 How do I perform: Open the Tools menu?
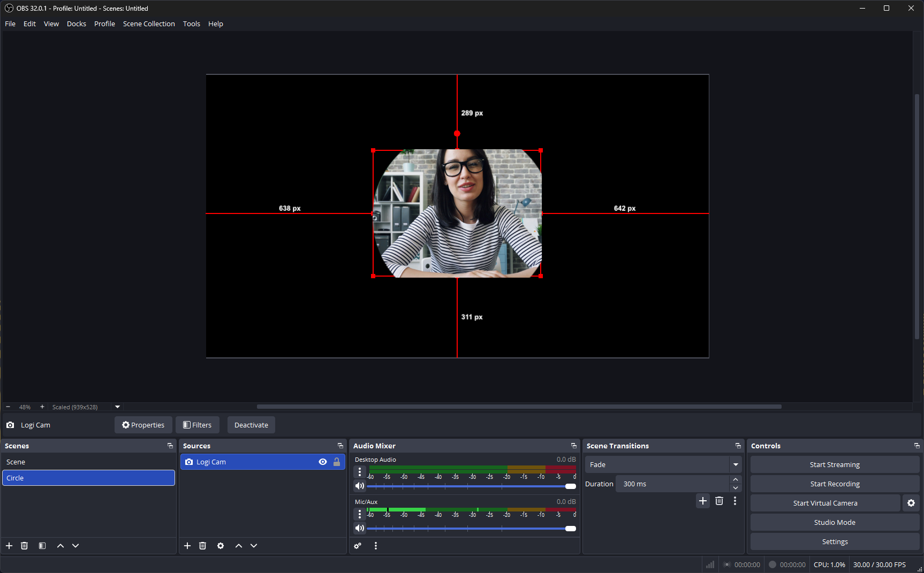(191, 24)
